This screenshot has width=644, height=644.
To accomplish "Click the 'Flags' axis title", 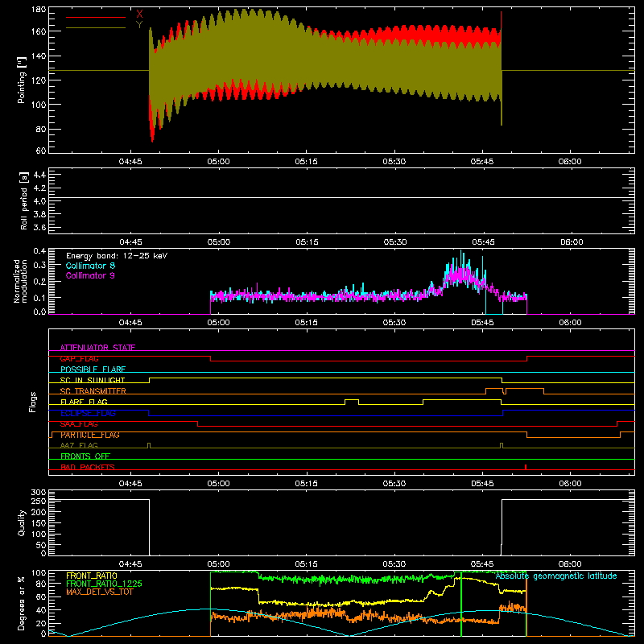I will coord(32,402).
